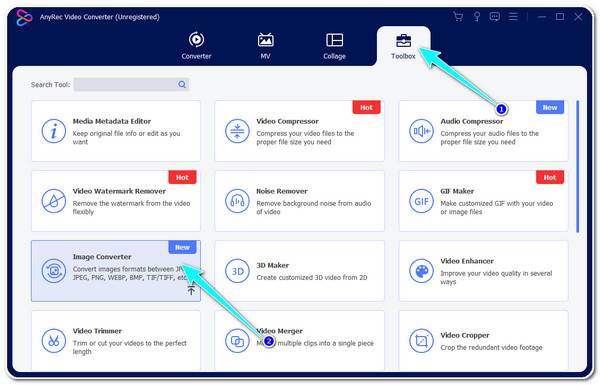Click the Media Metadata Editor info icon

pos(54,131)
